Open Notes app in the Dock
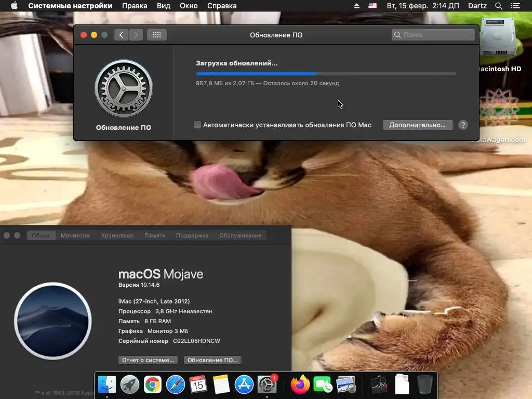 point(221,385)
